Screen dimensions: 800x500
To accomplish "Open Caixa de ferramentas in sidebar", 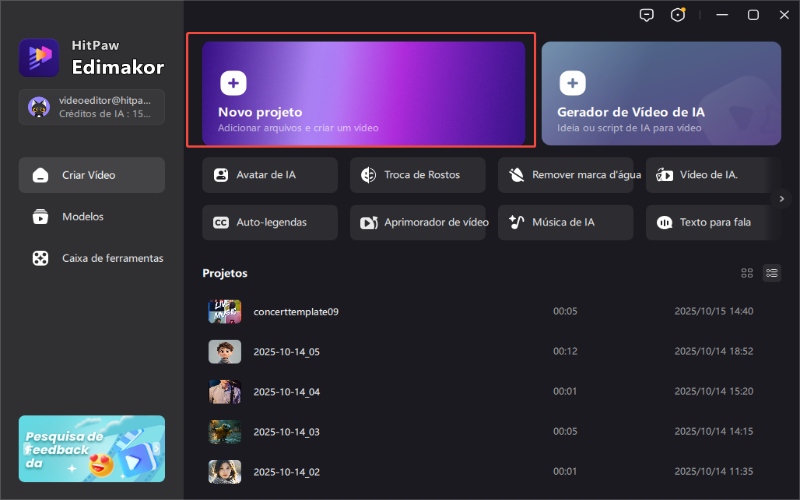I will (92, 258).
